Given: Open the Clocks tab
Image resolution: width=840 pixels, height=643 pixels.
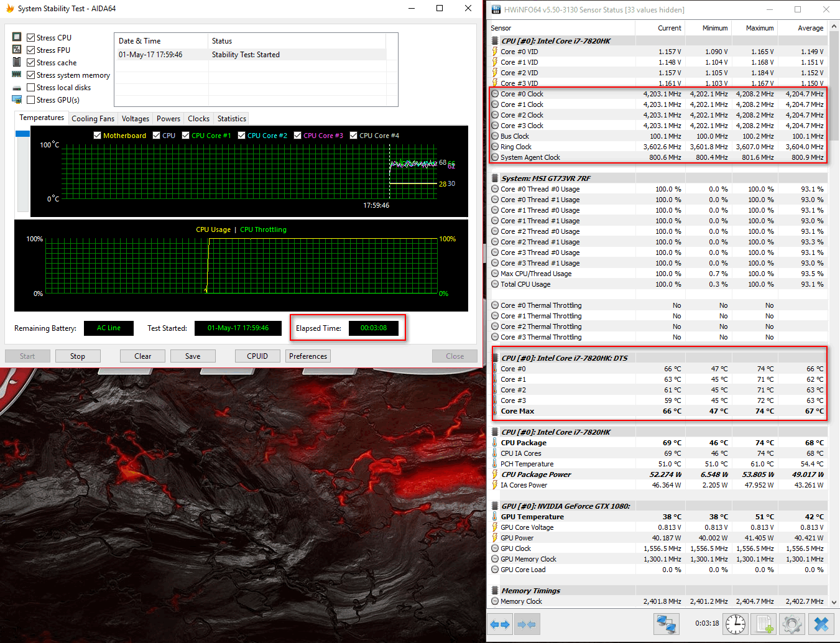Looking at the screenshot, I should [198, 119].
